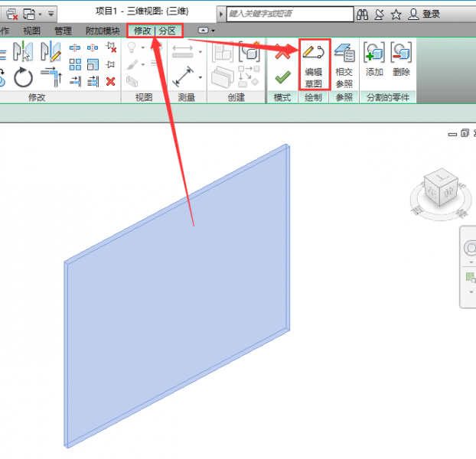Select the Trim/Extend to Corner tool
The image size is (476, 459).
51,76
